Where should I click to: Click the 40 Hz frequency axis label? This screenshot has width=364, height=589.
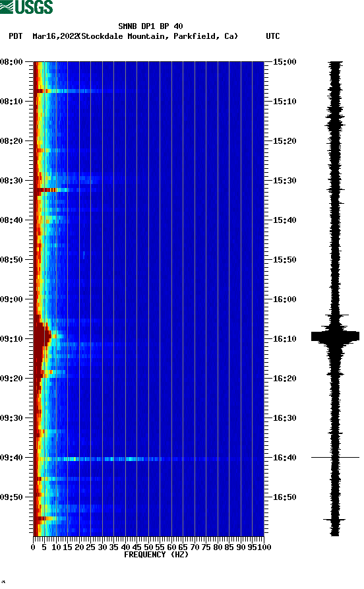pyautogui.click(x=125, y=547)
